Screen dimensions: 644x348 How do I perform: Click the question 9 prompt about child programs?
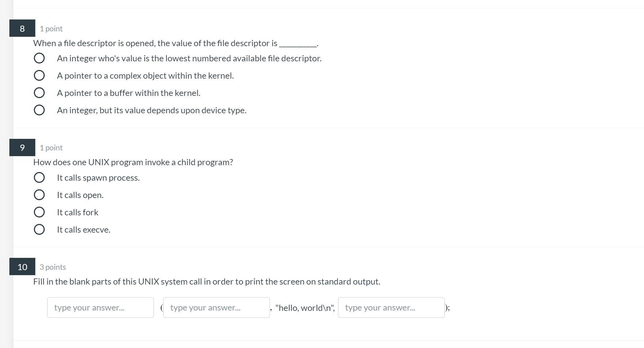[133, 162]
